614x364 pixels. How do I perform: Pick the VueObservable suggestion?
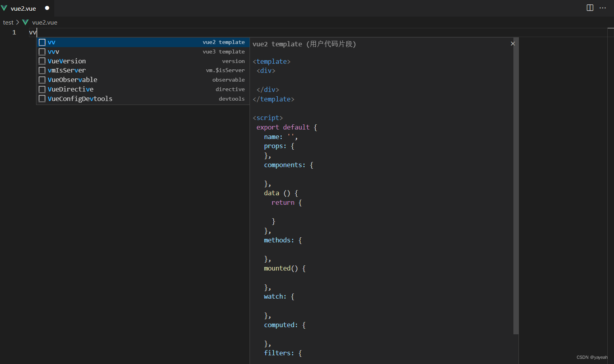click(143, 80)
